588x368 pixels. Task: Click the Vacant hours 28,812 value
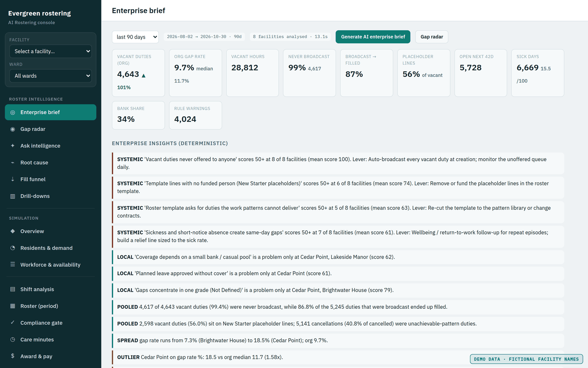(245, 68)
